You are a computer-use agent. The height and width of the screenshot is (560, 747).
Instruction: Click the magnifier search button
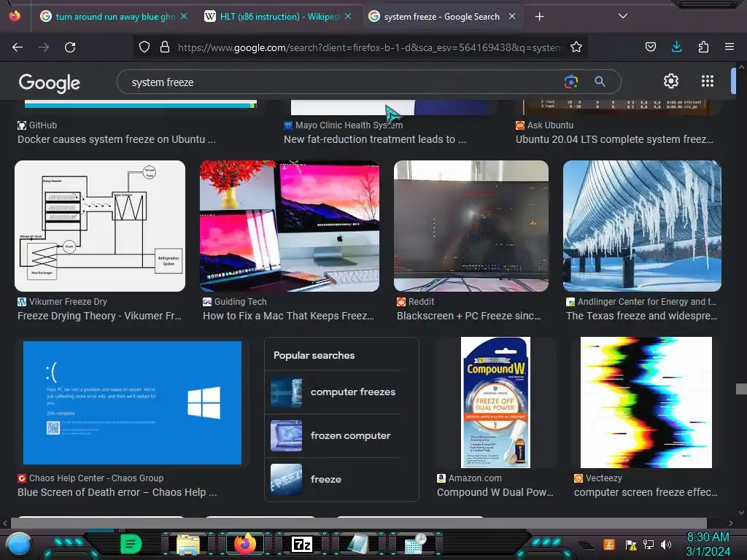[x=600, y=82]
